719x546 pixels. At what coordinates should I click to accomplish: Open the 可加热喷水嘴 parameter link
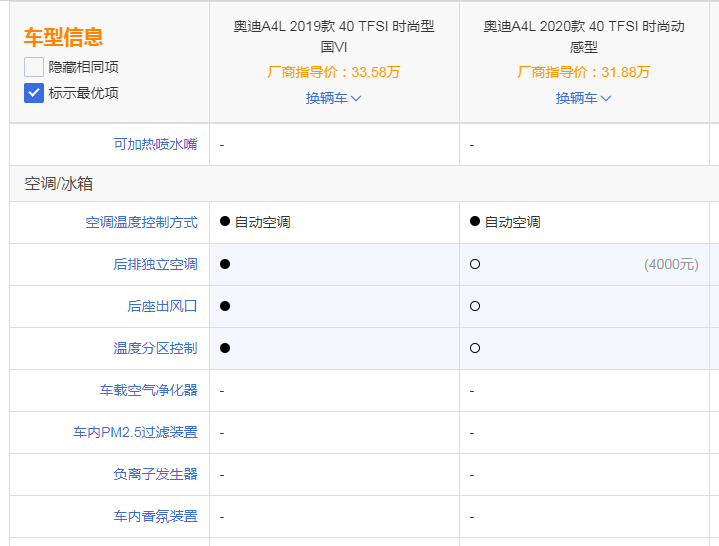click(155, 144)
